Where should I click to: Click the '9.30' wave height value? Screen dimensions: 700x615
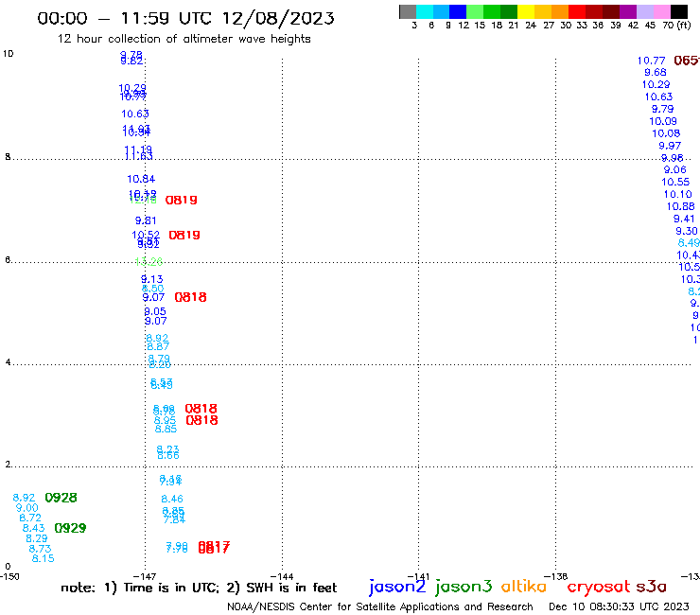687,232
